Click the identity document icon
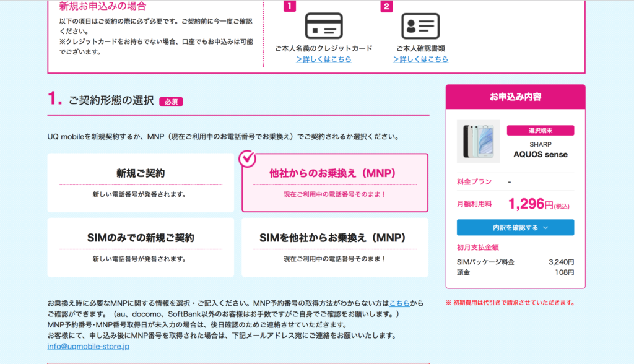This screenshot has height=364, width=634. [x=420, y=26]
